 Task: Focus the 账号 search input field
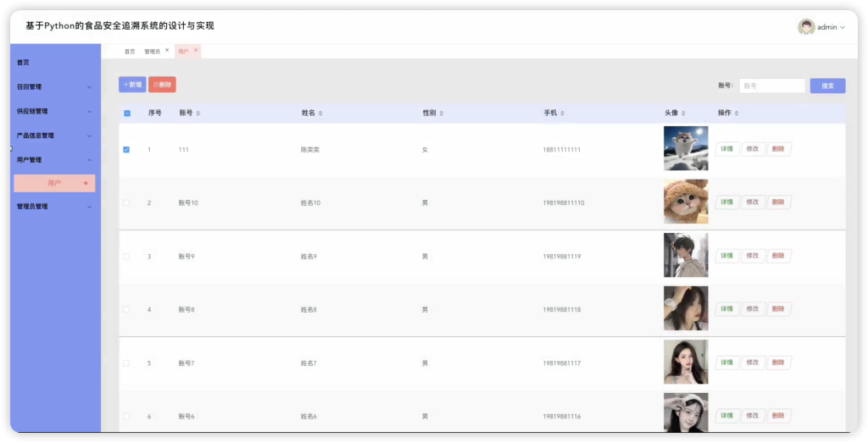(772, 86)
